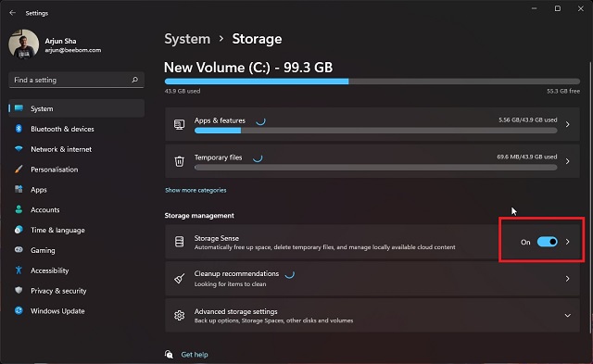
Task: Maximize the Settings window
Action: coord(558,8)
